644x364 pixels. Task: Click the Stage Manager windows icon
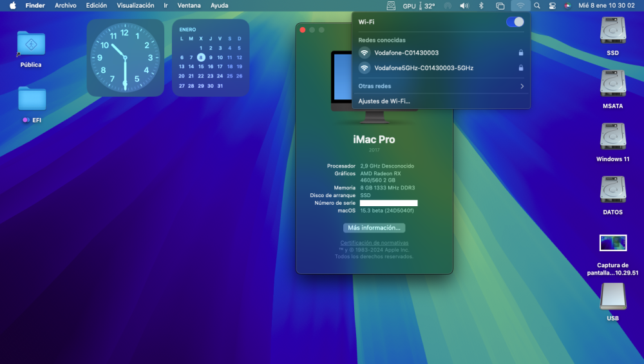(500, 6)
